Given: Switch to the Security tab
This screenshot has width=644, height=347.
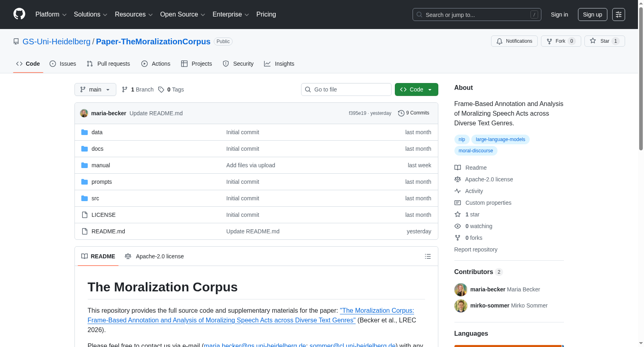Looking at the screenshot, I should click(x=238, y=64).
